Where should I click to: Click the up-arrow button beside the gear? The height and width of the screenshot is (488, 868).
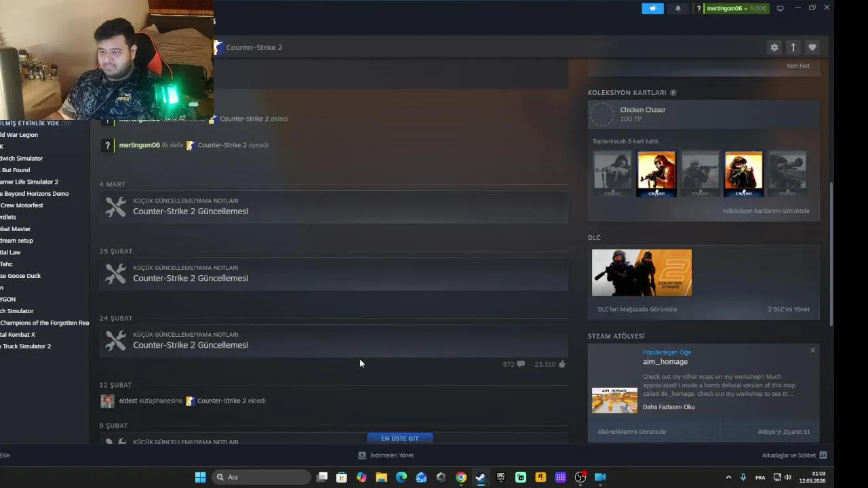[793, 47]
